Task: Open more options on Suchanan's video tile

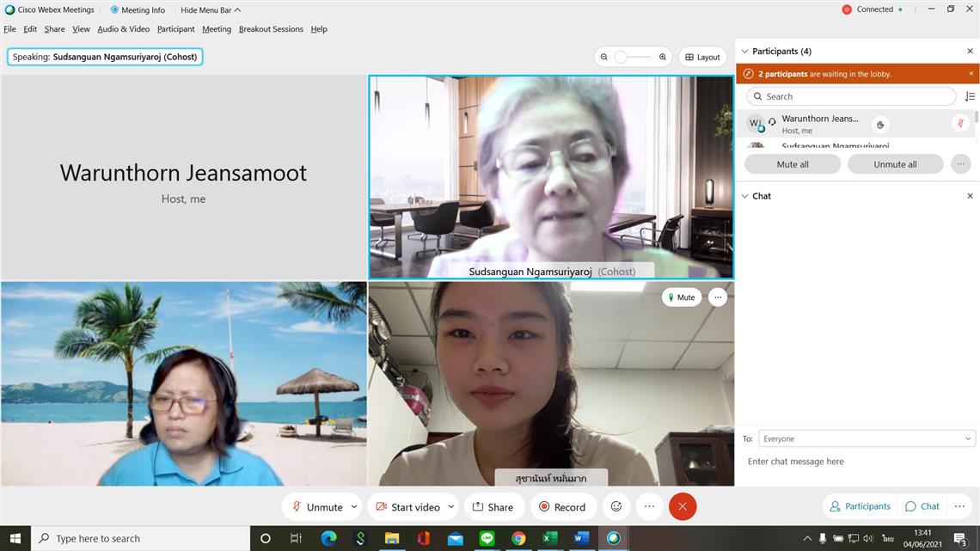Action: pos(717,297)
